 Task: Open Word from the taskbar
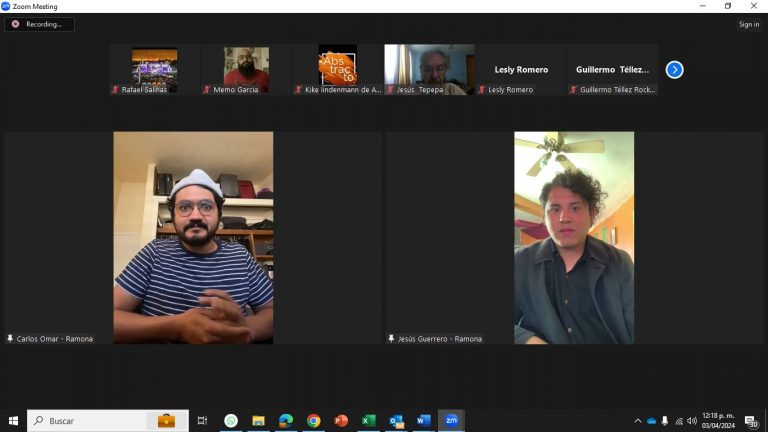423,421
